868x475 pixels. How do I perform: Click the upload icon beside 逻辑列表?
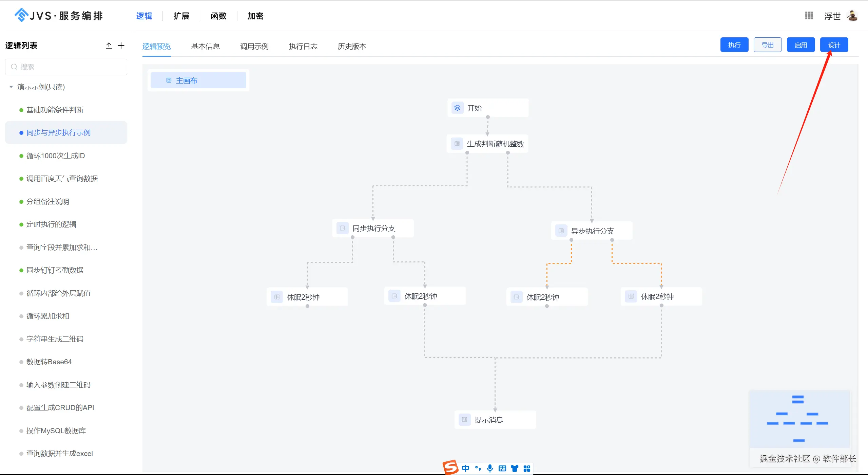click(109, 45)
